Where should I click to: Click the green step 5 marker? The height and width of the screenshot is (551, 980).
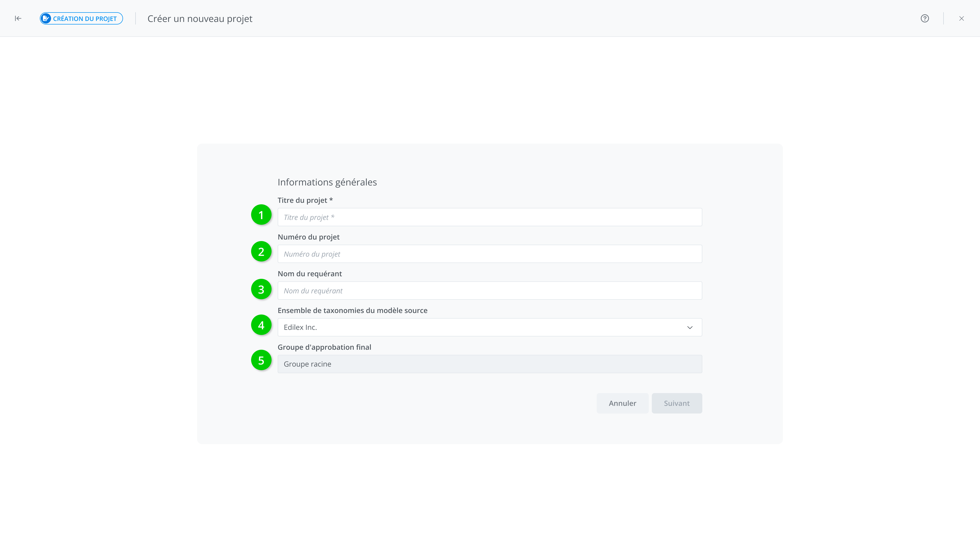261,360
